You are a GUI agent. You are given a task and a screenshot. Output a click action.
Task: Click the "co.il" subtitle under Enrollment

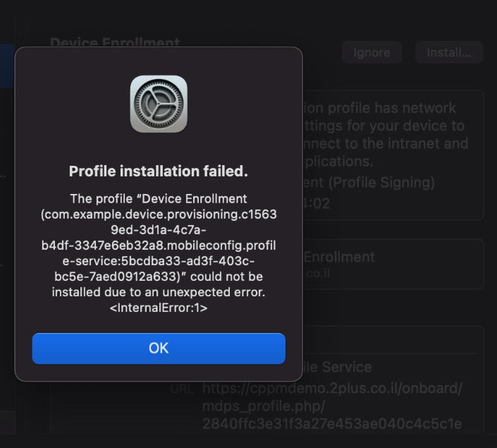[x=317, y=273]
